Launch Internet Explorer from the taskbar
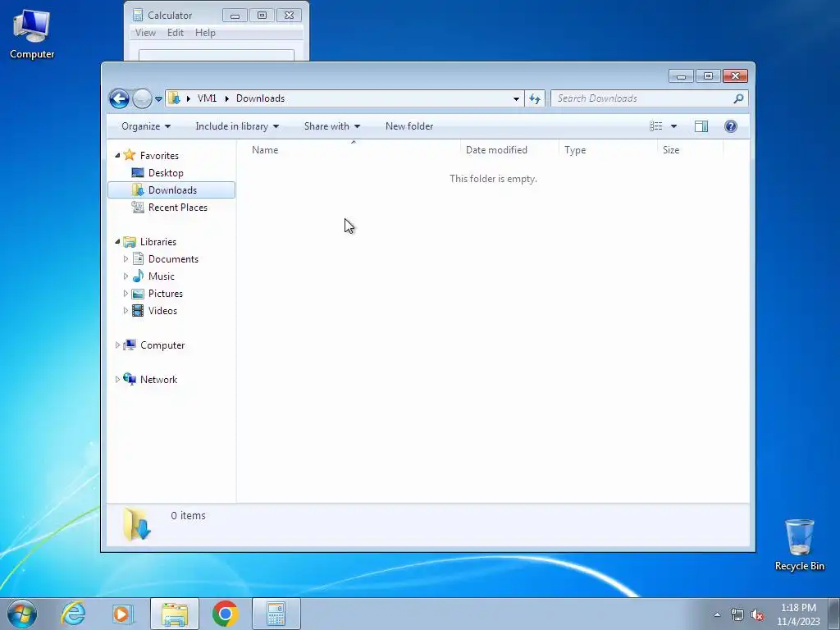The width and height of the screenshot is (840, 630). (x=73, y=614)
